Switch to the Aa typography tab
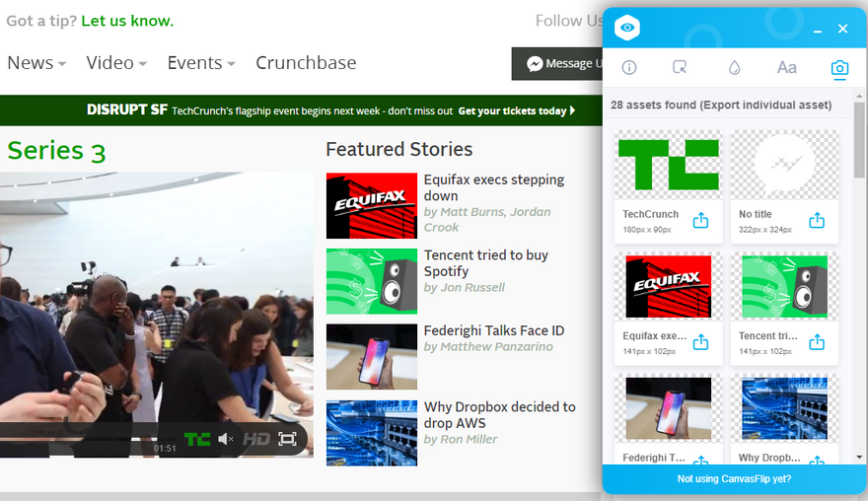 pyautogui.click(x=787, y=67)
